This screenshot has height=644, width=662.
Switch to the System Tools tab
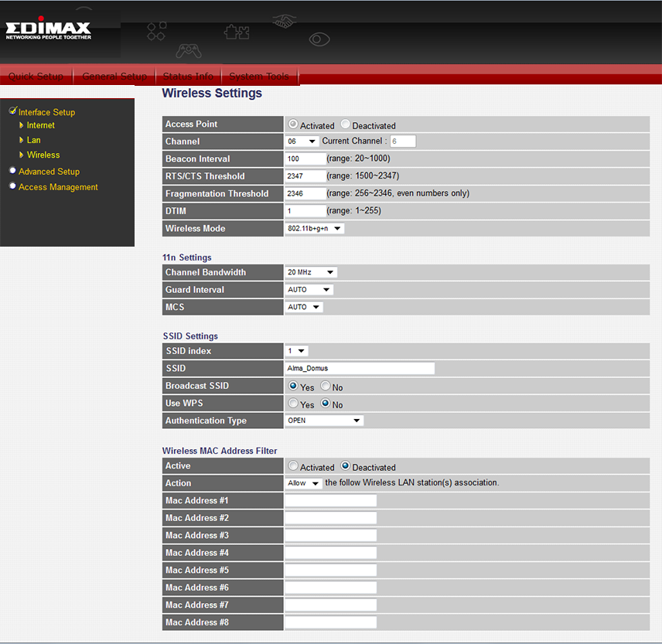click(x=259, y=77)
